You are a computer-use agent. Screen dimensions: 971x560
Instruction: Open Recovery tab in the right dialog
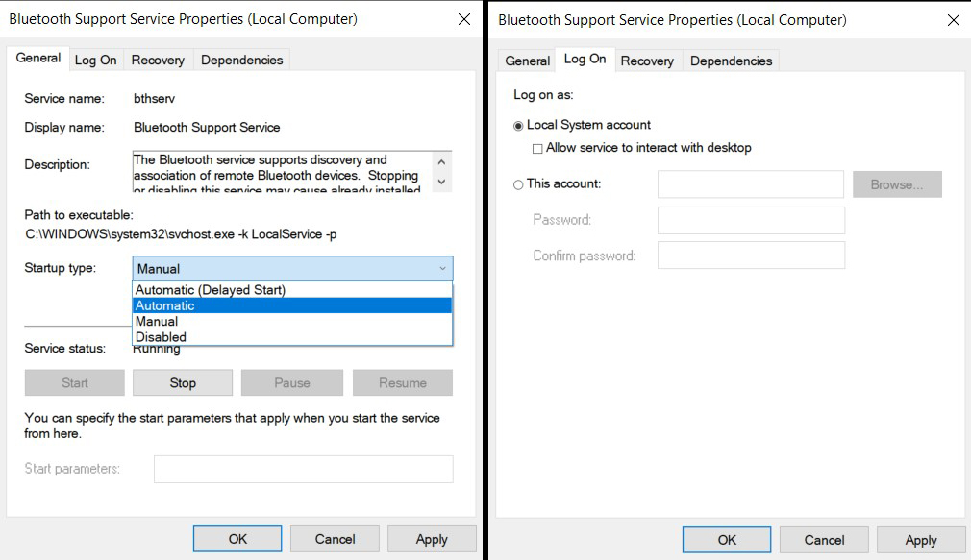click(x=647, y=61)
